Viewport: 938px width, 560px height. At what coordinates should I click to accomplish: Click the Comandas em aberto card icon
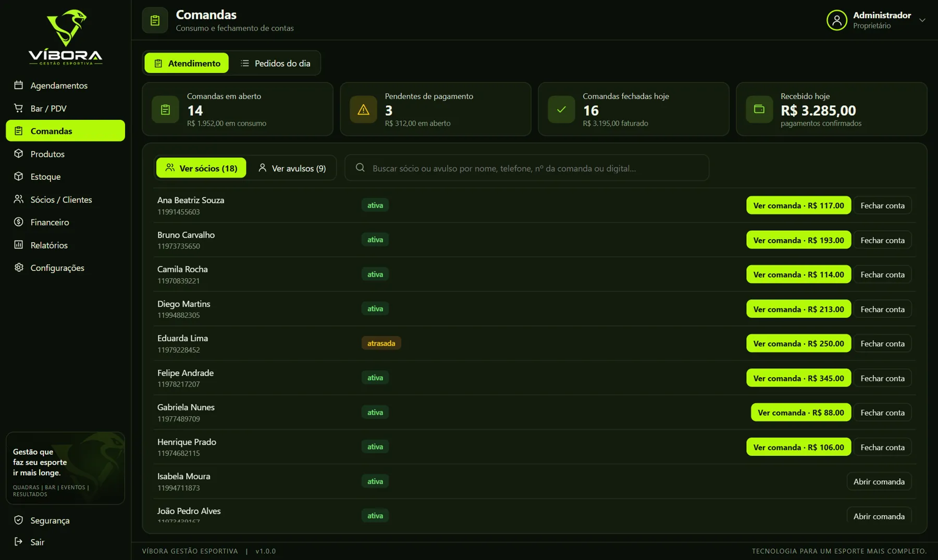pos(165,109)
